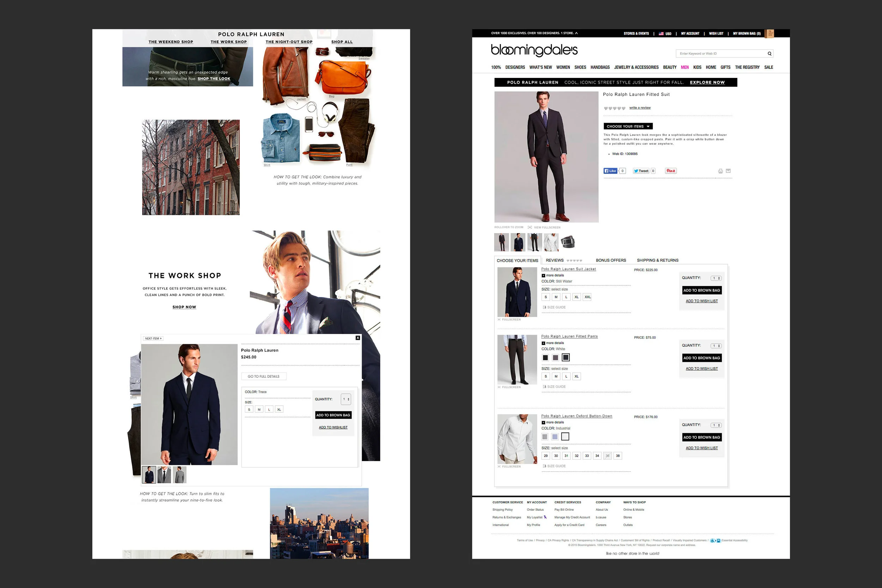Pick the lavender-blue swatch for Oxford Button-Down
This screenshot has height=588, width=882.
[555, 436]
